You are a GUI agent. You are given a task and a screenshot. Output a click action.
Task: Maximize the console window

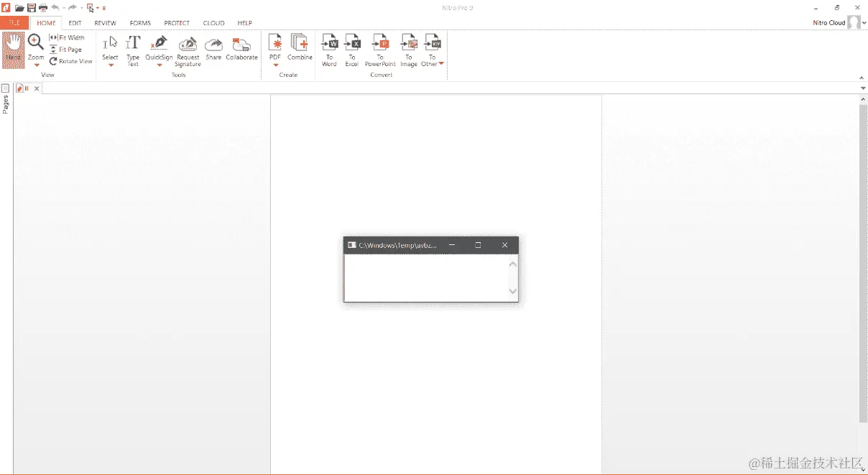pos(478,245)
